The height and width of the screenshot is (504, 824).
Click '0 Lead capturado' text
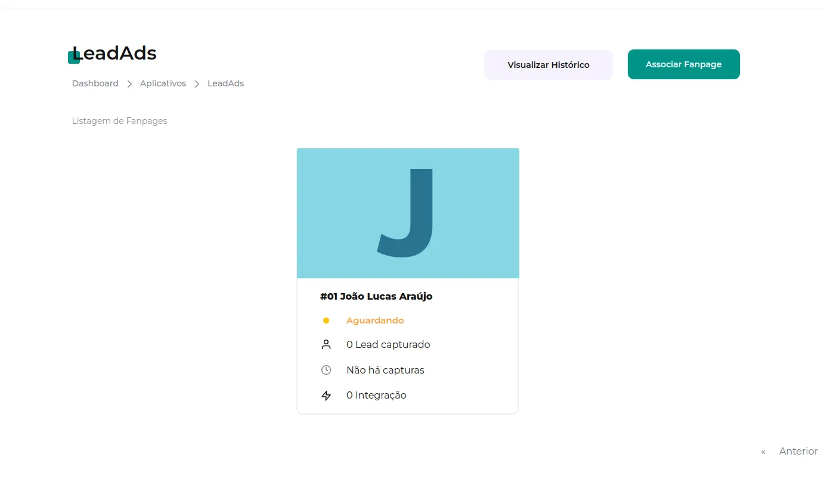click(x=388, y=344)
